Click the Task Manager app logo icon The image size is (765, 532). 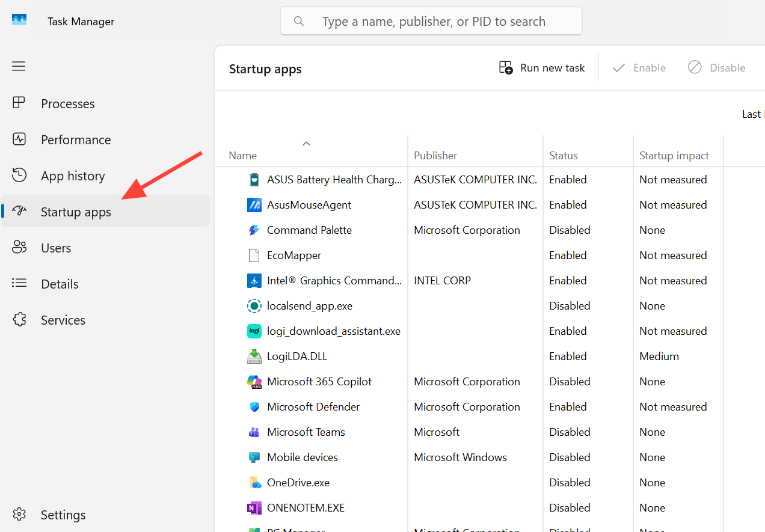19,20
